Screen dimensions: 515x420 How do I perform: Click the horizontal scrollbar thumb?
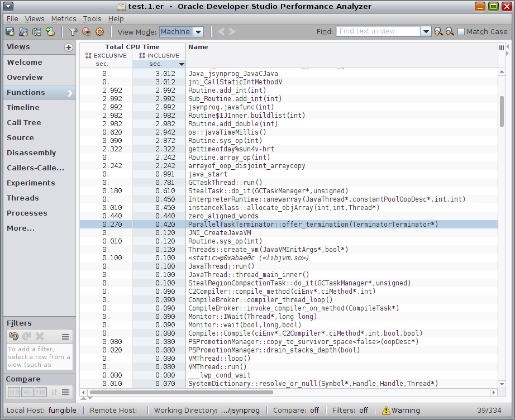[182, 393]
